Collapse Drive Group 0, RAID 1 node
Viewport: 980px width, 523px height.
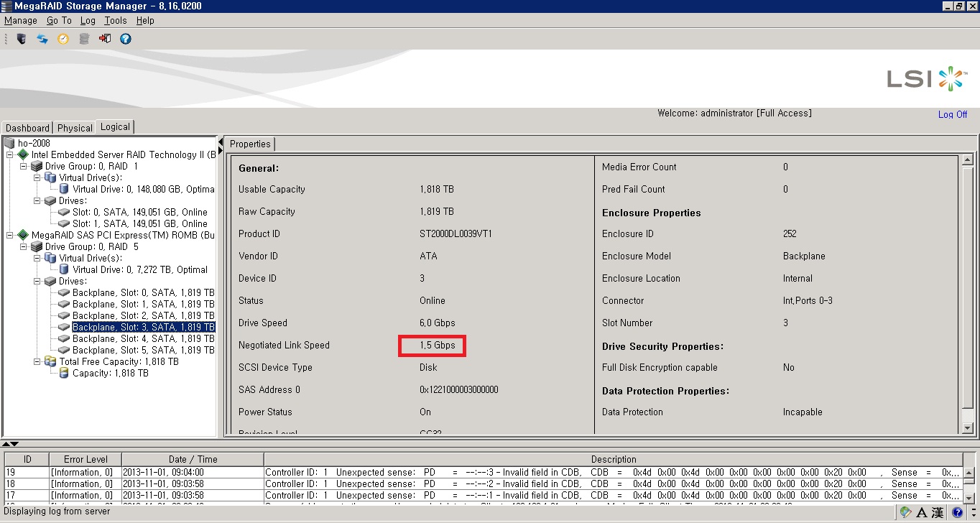pyautogui.click(x=24, y=166)
